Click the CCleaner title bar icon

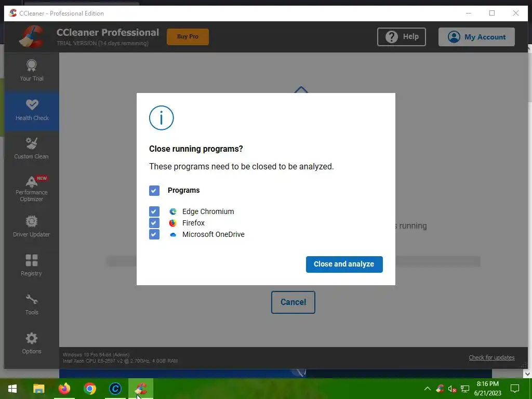[x=13, y=13]
